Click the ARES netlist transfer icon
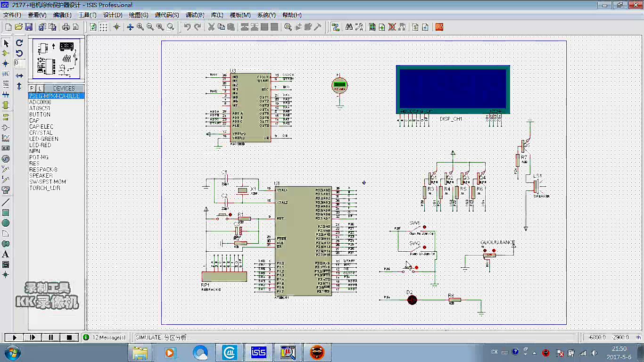This screenshot has height=362, width=644. [439, 27]
